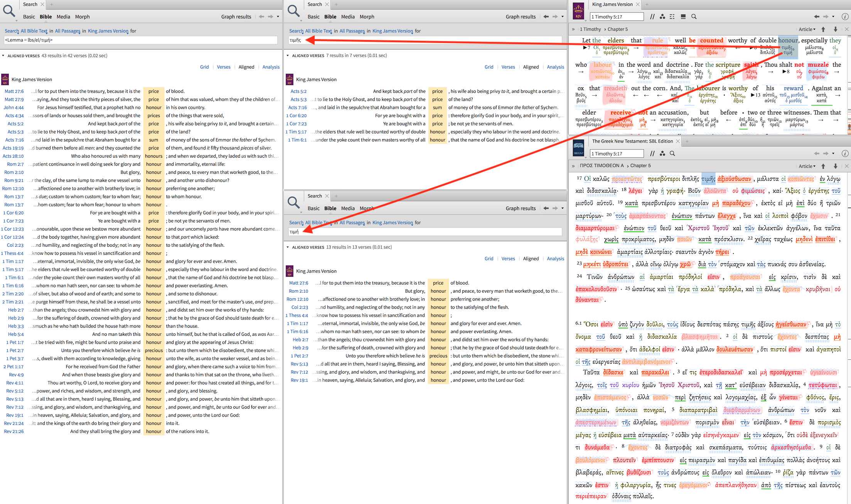Viewport: 851px width, 504px height.
Task: Collapse Aligned Verses section with 43 results
Action: 3,56
